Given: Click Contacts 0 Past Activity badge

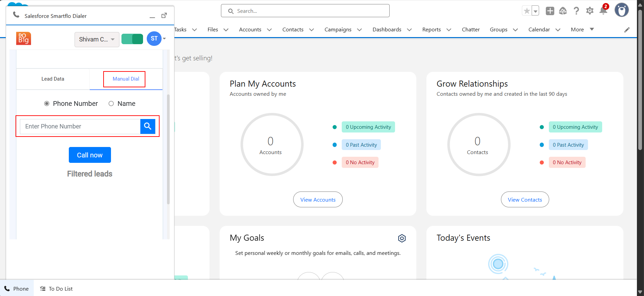Looking at the screenshot, I should pyautogui.click(x=568, y=145).
